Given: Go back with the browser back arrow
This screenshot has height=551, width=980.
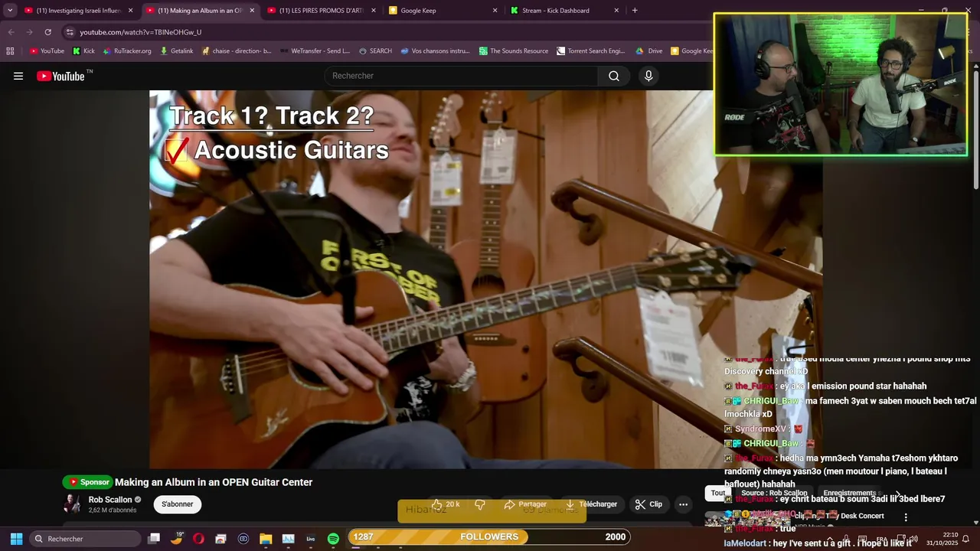Looking at the screenshot, I should (x=11, y=32).
